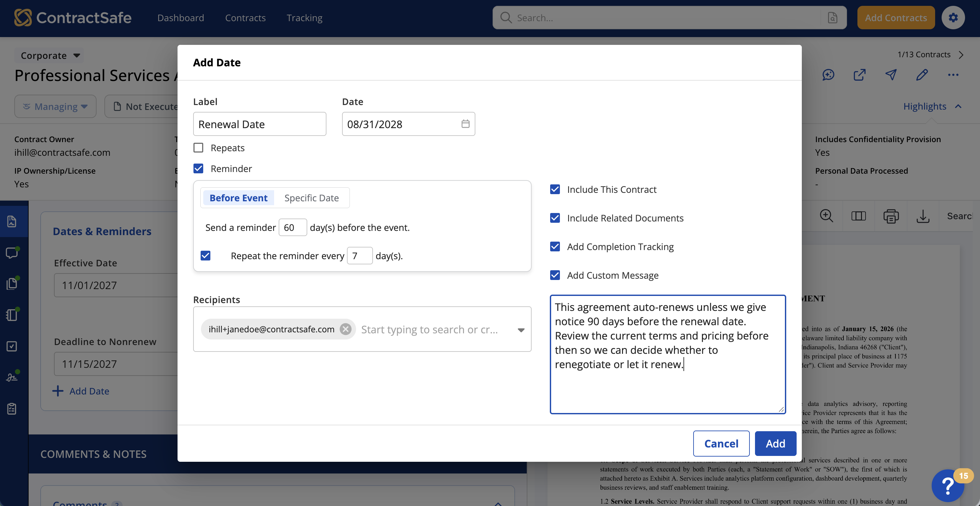This screenshot has height=506, width=980.
Task: Click the custom message text area
Action: pyautogui.click(x=668, y=354)
